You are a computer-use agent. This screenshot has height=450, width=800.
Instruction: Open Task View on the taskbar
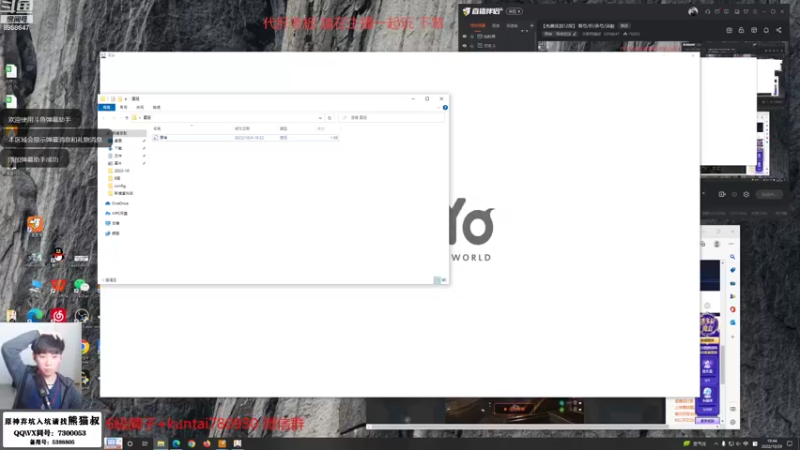145,443
